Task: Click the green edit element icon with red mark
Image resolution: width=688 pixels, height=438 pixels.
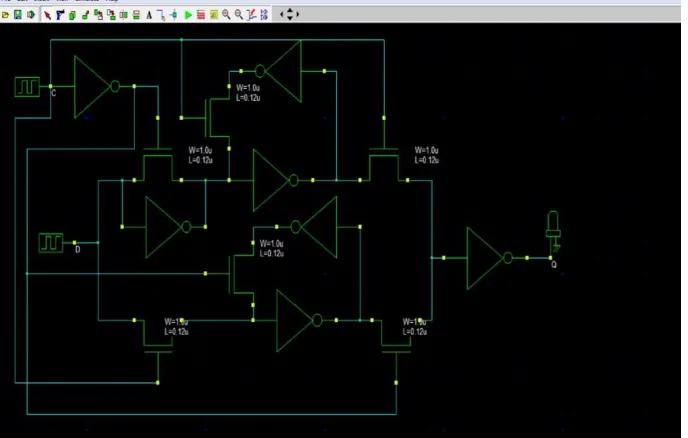Action: tap(85, 16)
